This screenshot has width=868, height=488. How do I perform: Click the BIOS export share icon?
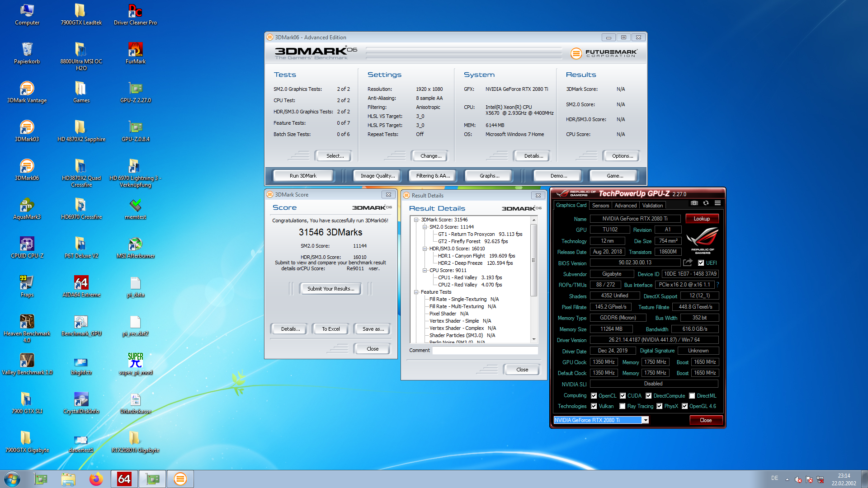pos(688,263)
